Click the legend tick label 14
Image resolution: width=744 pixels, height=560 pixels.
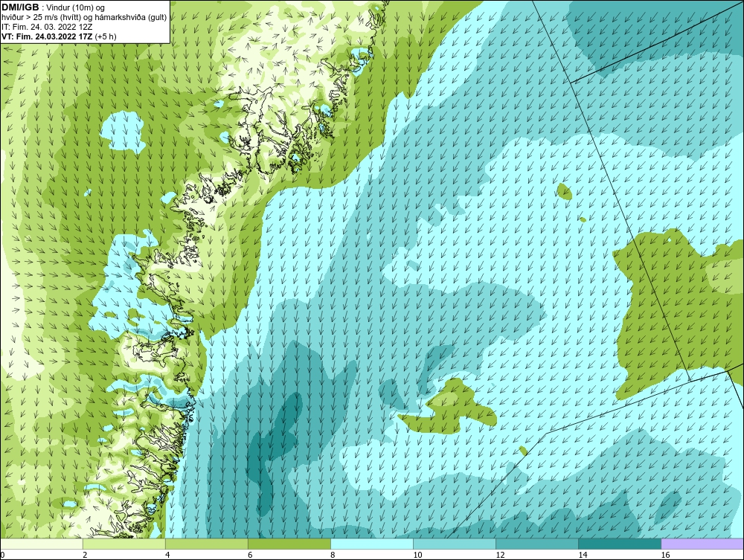click(583, 555)
